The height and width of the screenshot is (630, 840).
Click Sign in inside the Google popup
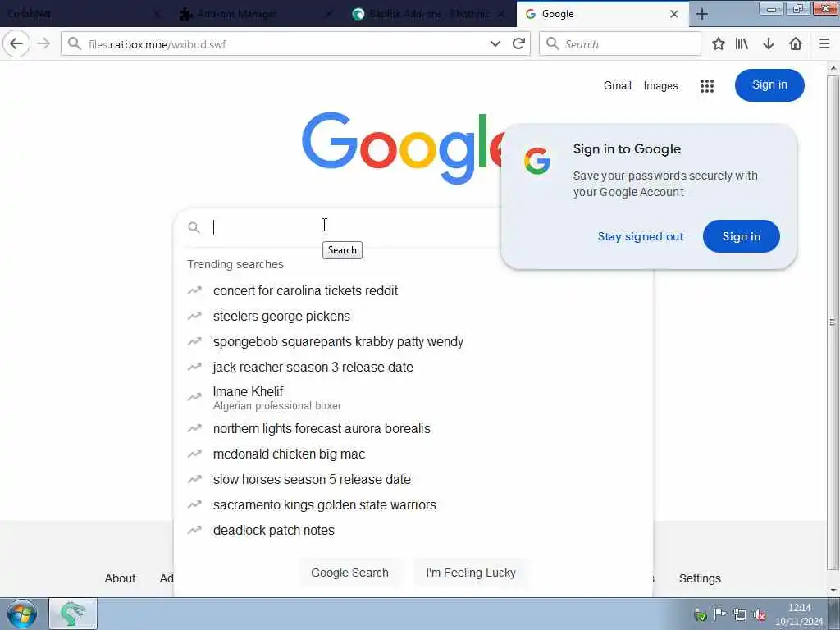[741, 236]
